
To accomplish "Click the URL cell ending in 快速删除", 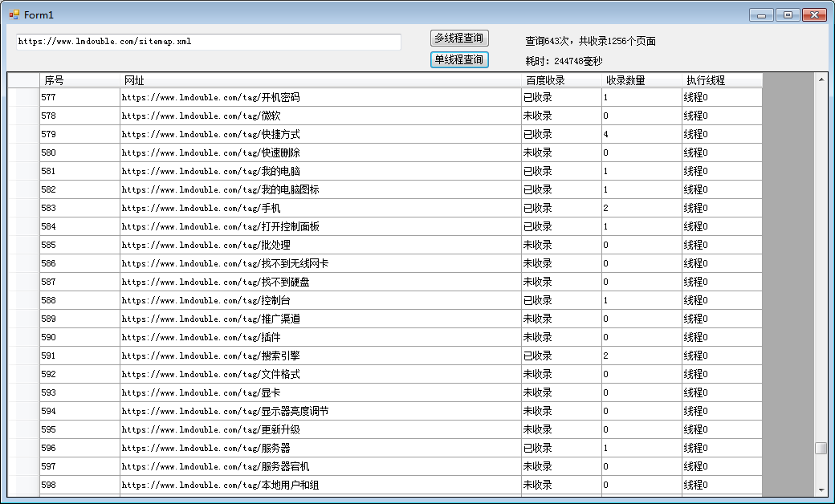I will click(320, 152).
